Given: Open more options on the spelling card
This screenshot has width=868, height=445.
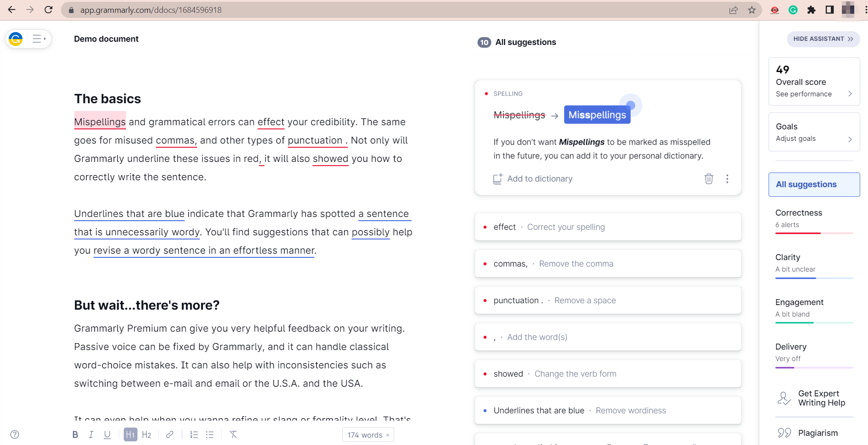Looking at the screenshot, I should tap(727, 179).
